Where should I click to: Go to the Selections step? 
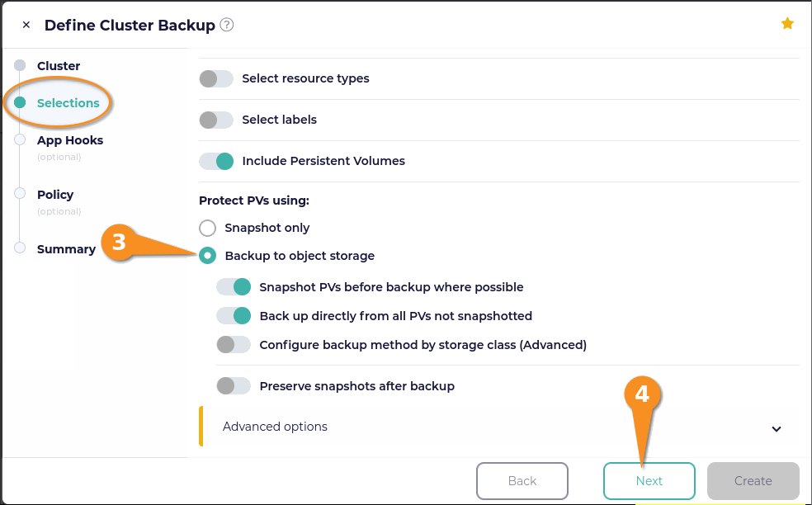68,103
